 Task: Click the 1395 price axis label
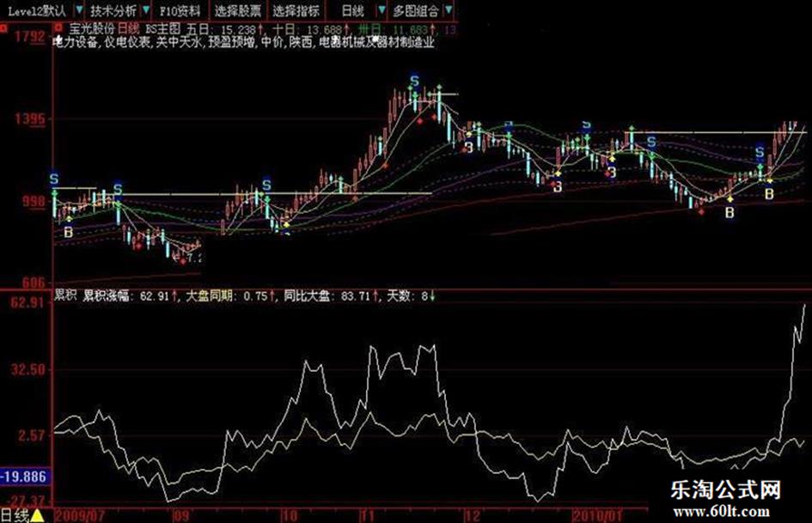29,119
